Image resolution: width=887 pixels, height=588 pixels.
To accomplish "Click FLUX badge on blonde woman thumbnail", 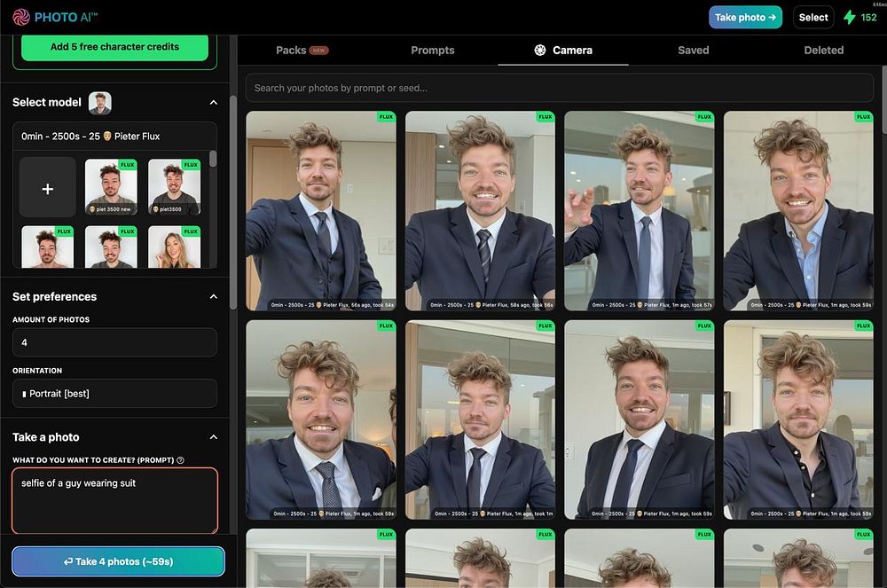I will click(192, 231).
